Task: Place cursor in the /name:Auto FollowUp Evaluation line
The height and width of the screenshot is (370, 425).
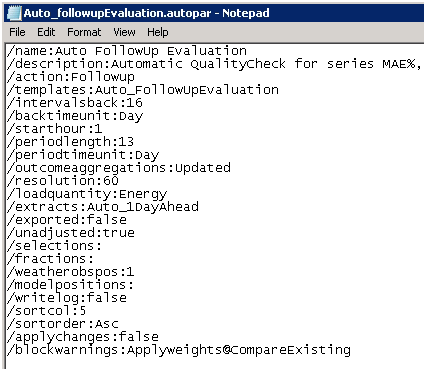Action: pos(127,51)
